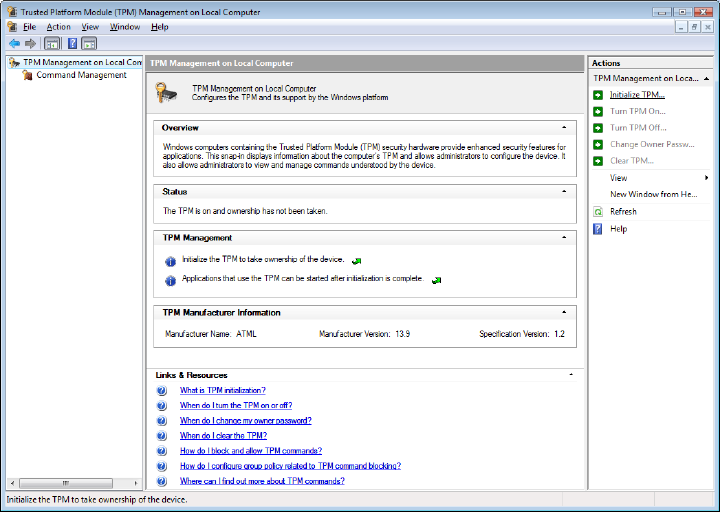Click the tree pane scroll right arrow

tap(136, 483)
